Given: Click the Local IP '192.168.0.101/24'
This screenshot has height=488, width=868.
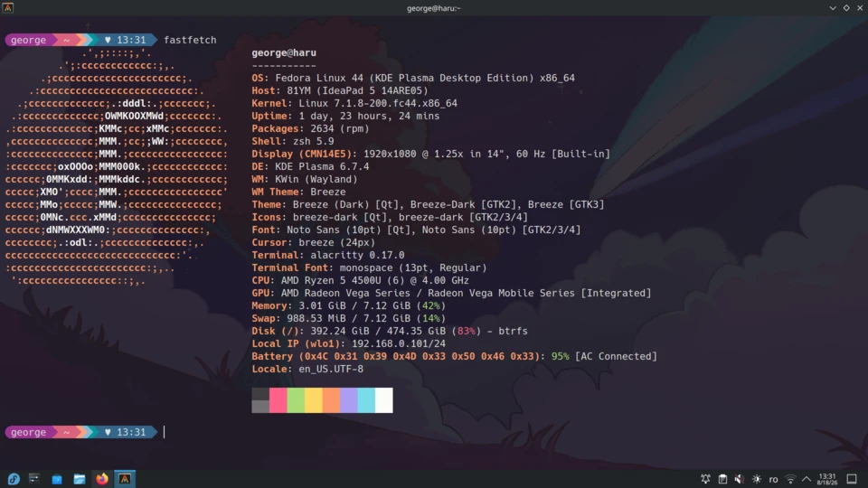Looking at the screenshot, I should pos(399,343).
